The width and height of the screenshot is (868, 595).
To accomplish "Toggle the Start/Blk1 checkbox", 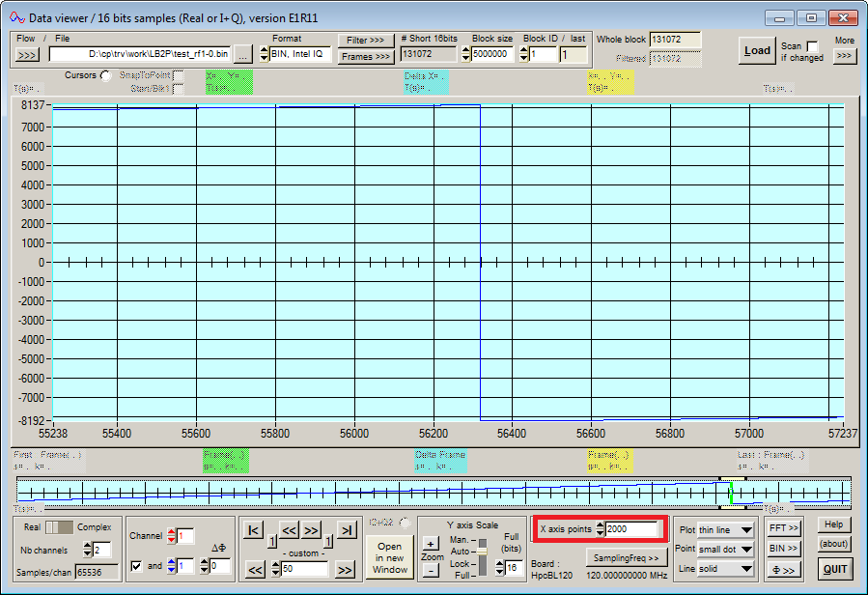I will [178, 89].
